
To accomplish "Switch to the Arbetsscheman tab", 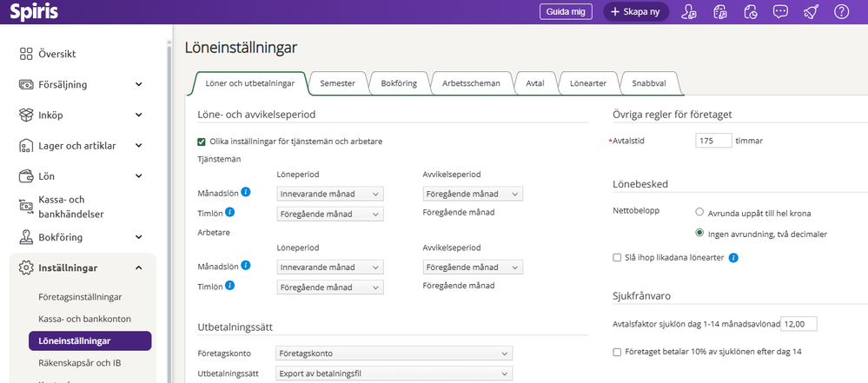I will 471,83.
